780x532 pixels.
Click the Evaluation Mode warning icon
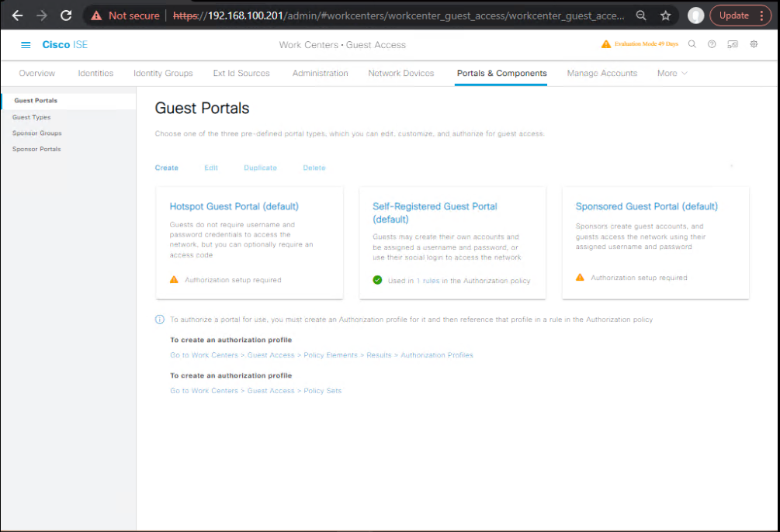coord(605,43)
